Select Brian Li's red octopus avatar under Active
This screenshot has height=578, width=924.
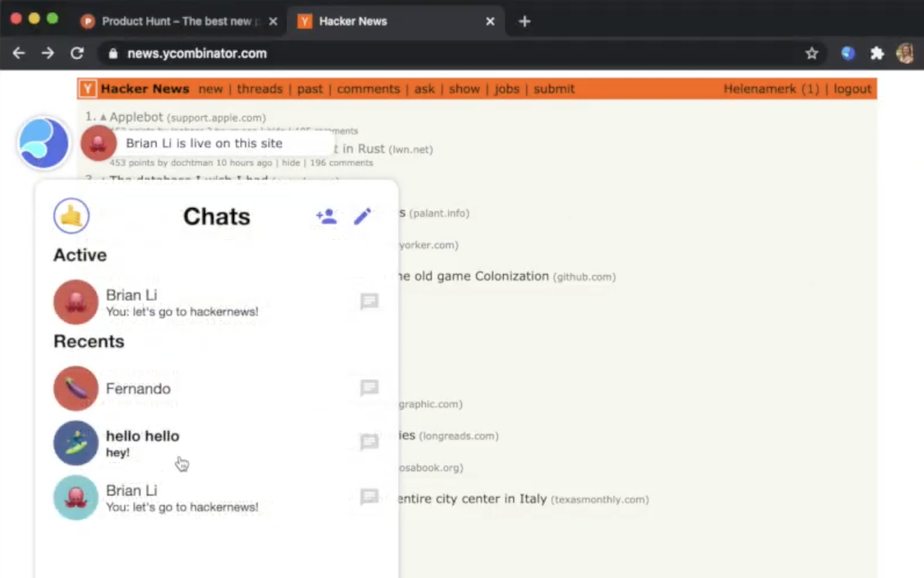coord(76,302)
